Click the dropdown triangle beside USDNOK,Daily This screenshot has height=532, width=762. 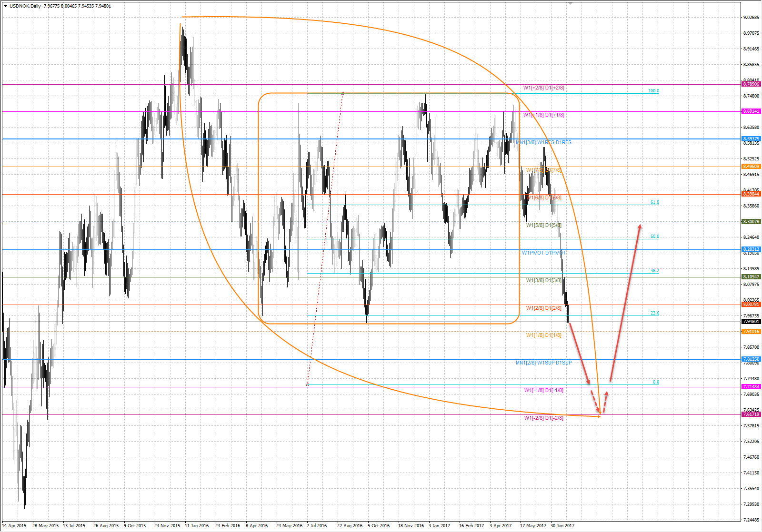(5, 6)
